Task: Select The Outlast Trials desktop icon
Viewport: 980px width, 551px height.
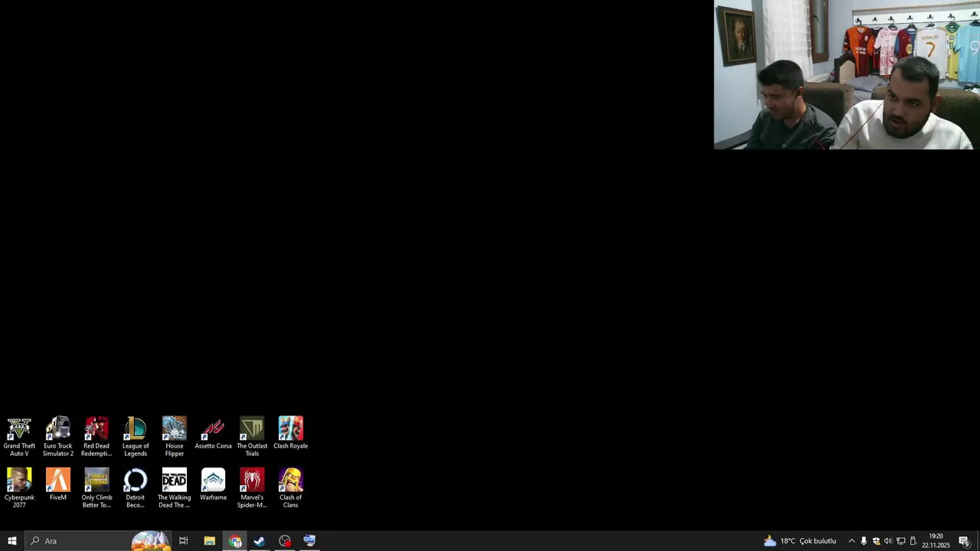Action: pyautogui.click(x=252, y=437)
